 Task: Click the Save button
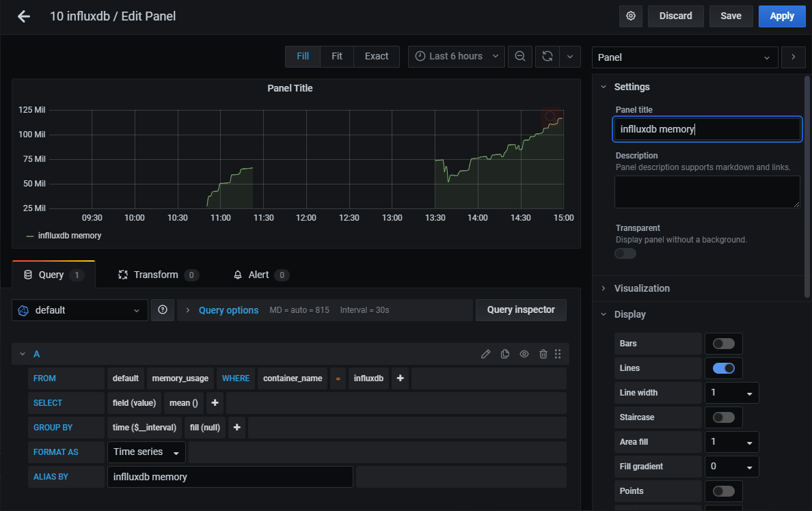point(731,16)
